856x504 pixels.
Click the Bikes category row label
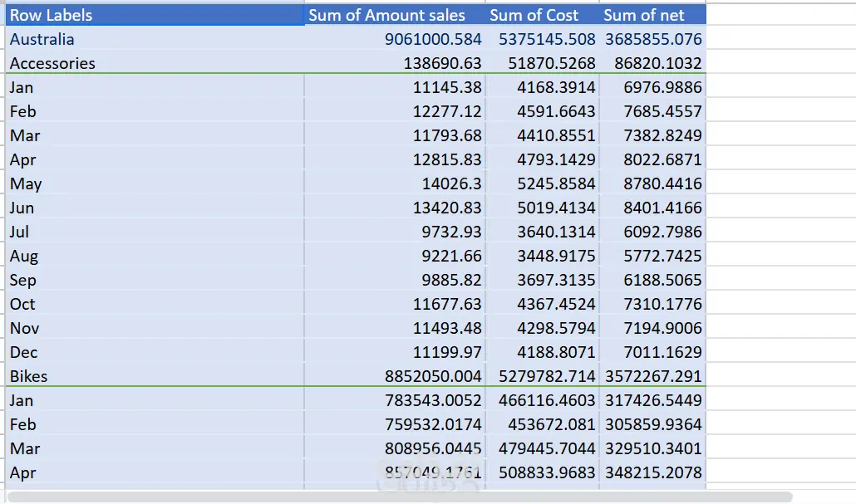coord(29,376)
